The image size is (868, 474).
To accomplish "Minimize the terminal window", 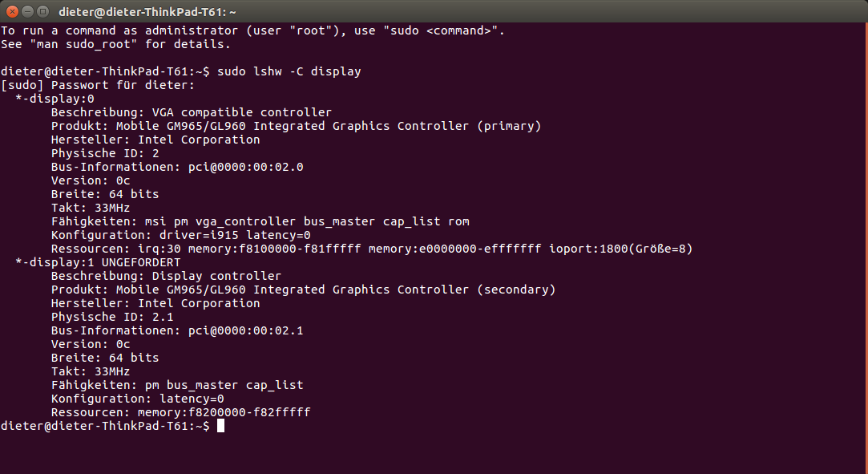I will point(27,11).
